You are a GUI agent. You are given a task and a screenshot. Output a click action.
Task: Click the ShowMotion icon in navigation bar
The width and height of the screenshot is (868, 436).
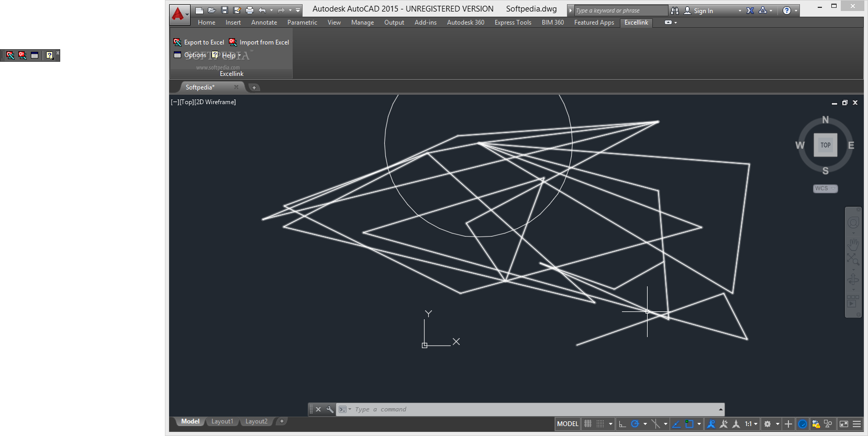tap(853, 301)
